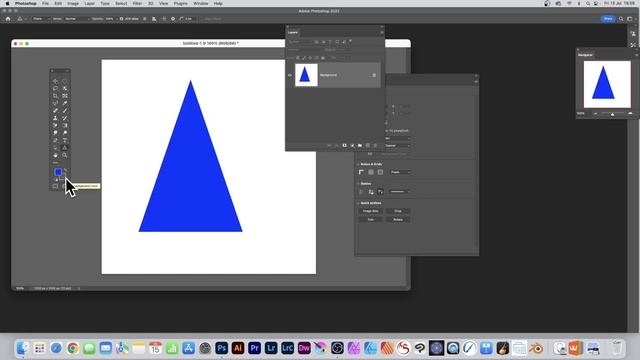
Task: Click the search icon beside Share
Action: pyautogui.click(x=621, y=19)
